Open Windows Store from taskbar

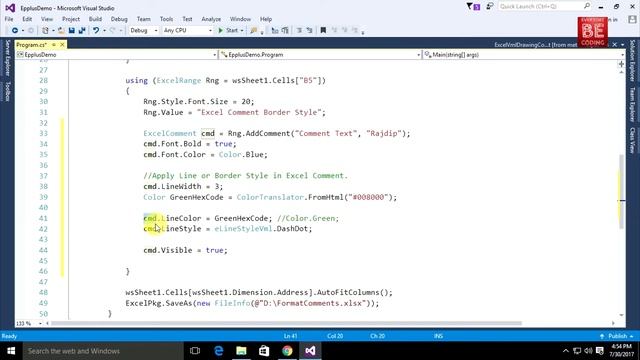tap(264, 351)
